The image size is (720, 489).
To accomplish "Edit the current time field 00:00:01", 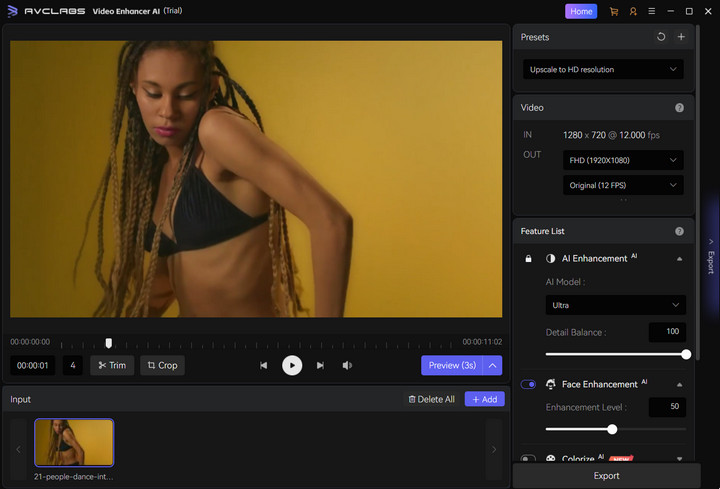I will 33,365.
